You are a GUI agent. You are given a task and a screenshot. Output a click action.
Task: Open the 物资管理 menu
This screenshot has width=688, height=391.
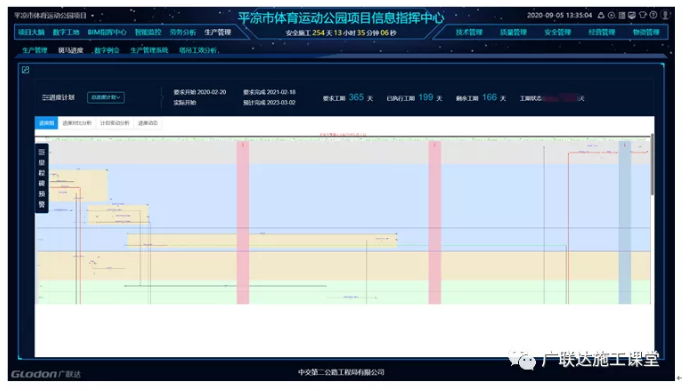tap(646, 32)
